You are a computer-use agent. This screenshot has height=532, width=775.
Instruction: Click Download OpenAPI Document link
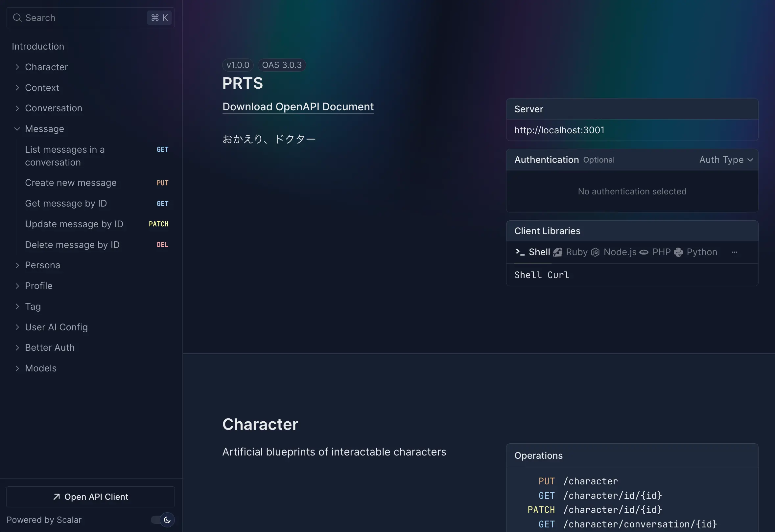pyautogui.click(x=298, y=107)
